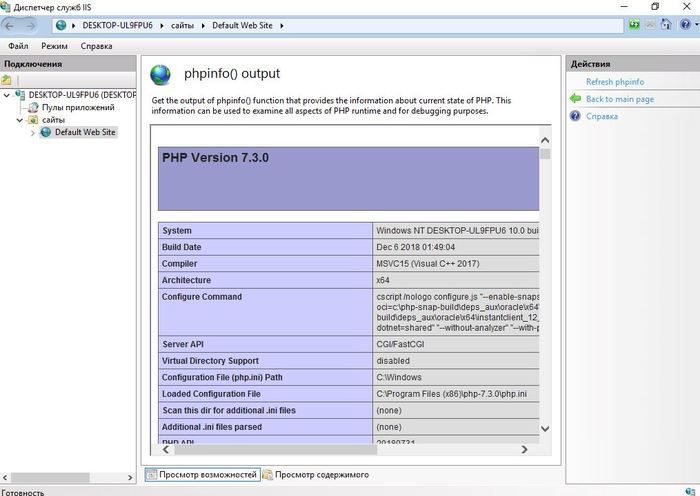This screenshot has width=700, height=496.
Task: Click the green Back to main page arrow icon
Action: (575, 99)
